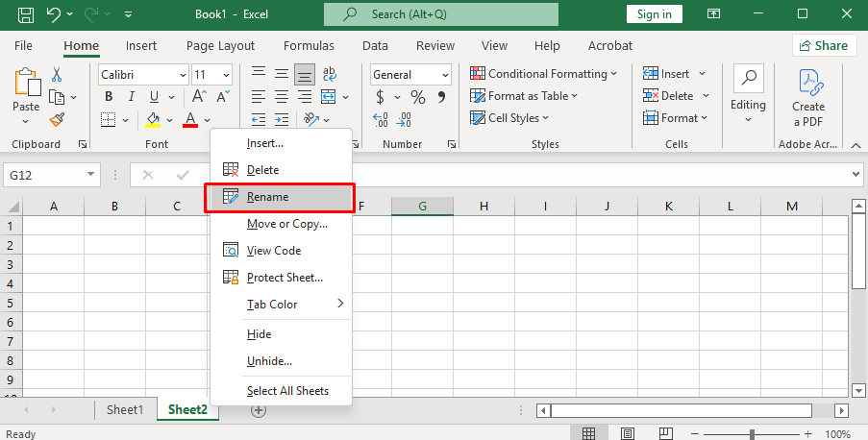Click the Increase Font Size icon
Image resolution: width=868 pixels, height=440 pixels.
(x=198, y=97)
